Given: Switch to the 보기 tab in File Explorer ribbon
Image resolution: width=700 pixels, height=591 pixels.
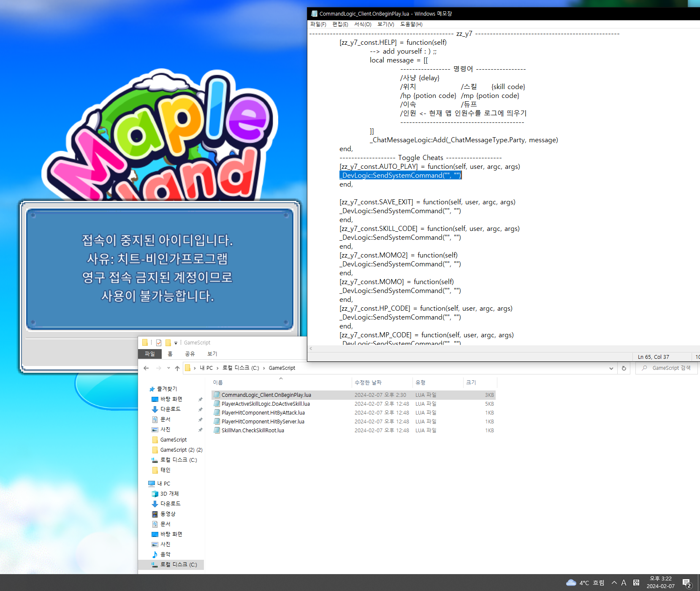Looking at the screenshot, I should (212, 354).
